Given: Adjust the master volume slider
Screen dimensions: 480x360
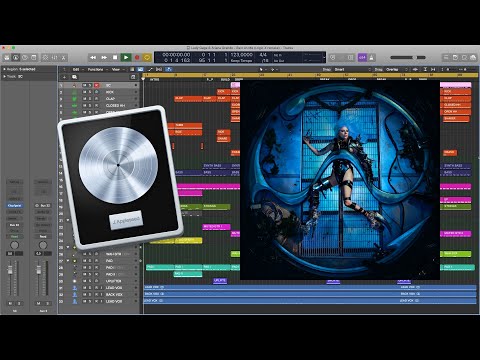Looking at the screenshot, I should click(408, 57).
